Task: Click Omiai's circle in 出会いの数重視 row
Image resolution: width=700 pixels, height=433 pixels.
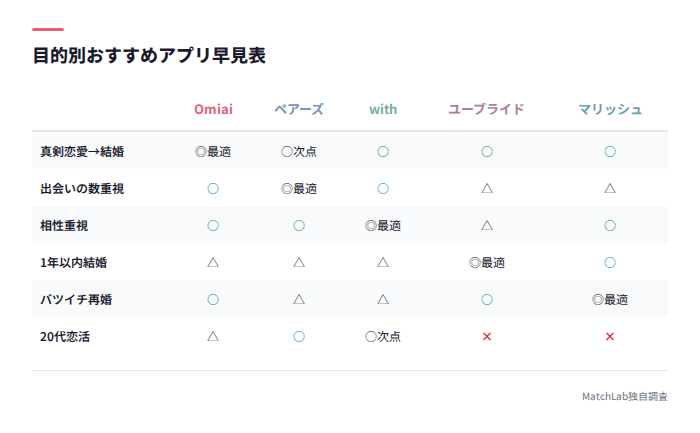Action: pos(213,189)
